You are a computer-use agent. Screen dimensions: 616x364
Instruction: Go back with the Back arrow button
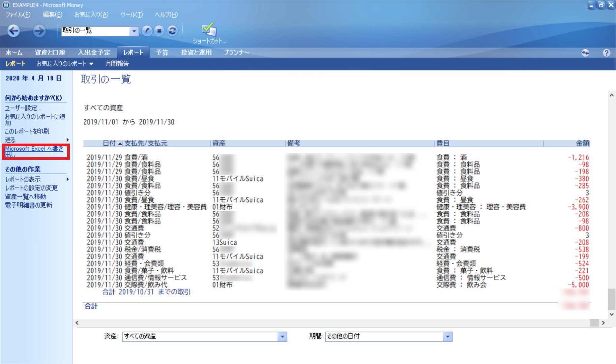[13, 31]
